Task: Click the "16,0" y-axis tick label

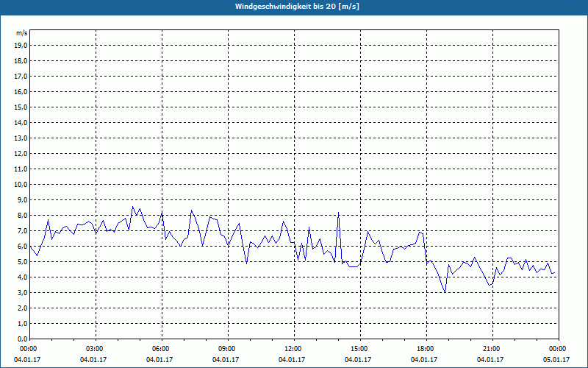Action: (x=21, y=91)
